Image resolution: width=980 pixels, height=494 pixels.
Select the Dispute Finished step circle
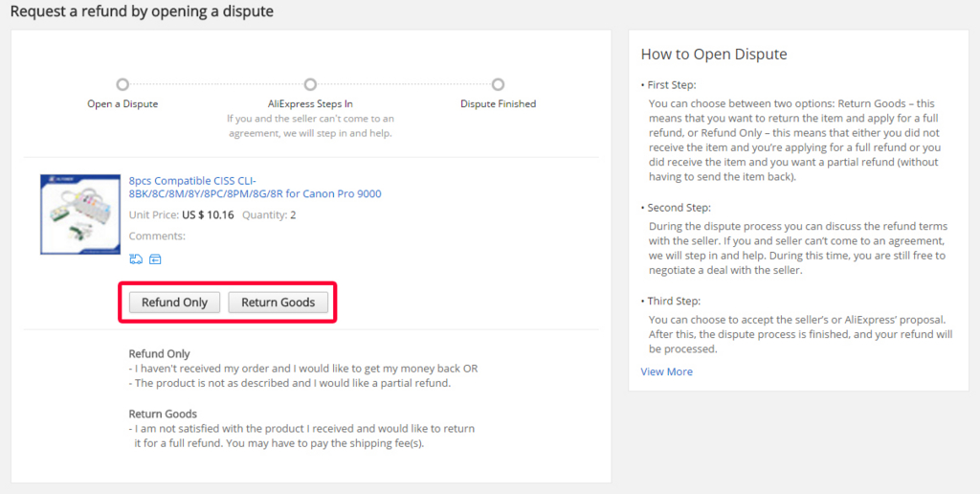[x=498, y=84]
